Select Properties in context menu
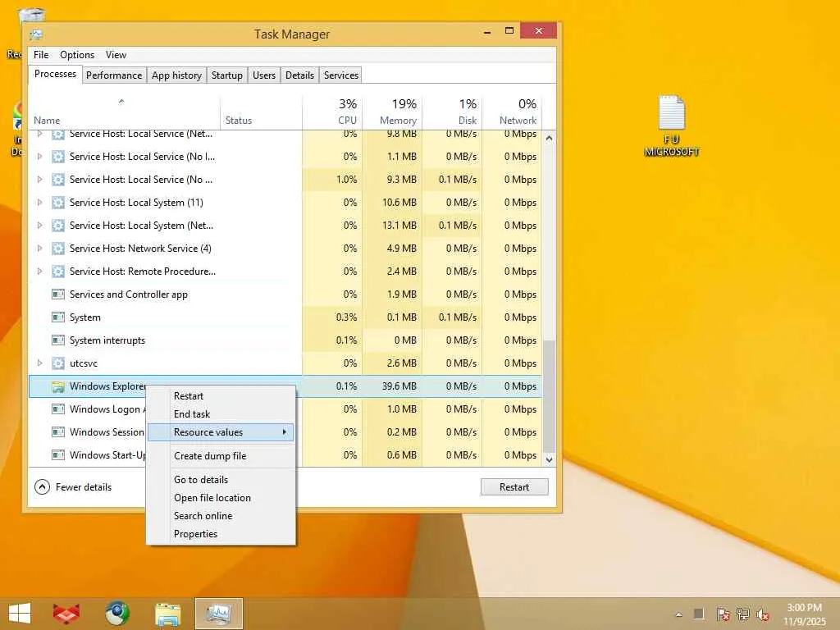 221,534
